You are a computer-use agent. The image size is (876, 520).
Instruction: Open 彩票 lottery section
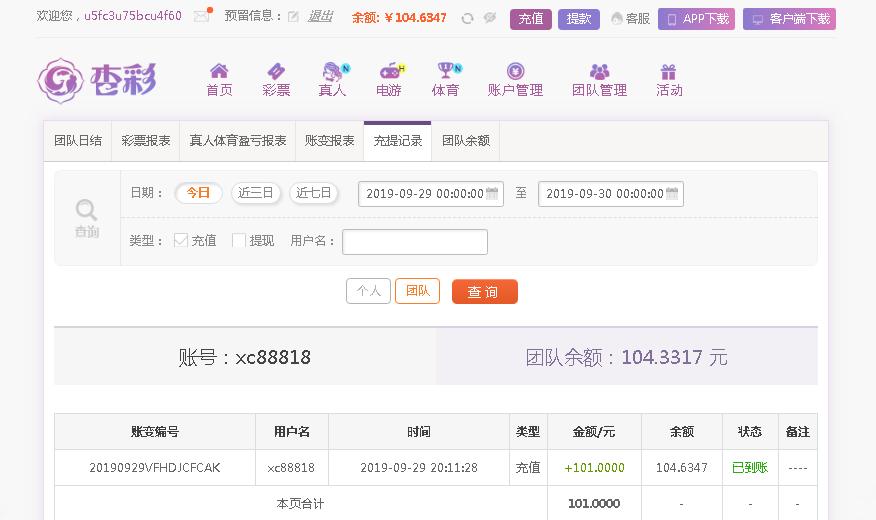point(276,80)
